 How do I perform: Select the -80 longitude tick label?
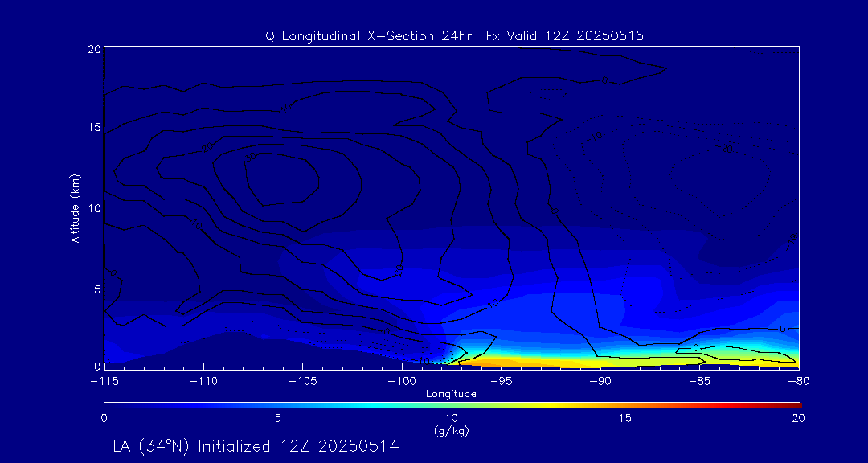pos(799,382)
